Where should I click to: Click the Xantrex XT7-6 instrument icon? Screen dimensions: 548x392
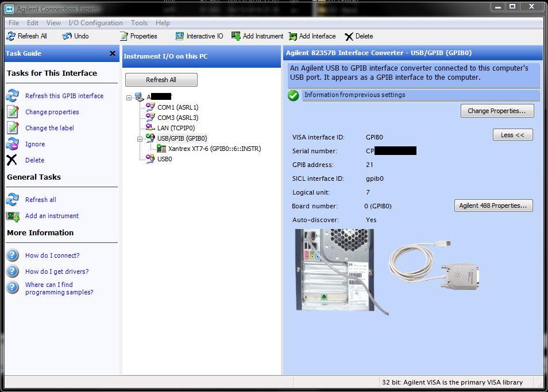161,149
